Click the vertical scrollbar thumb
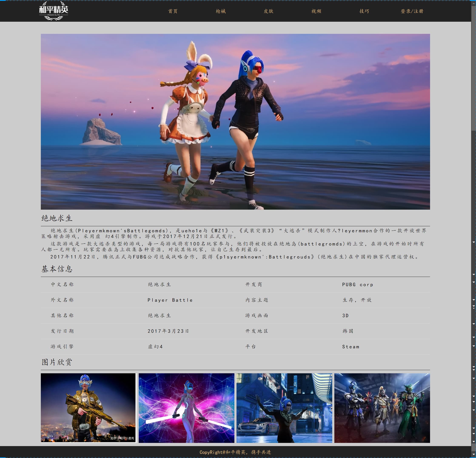Viewport: 476px width, 458px height. click(x=474, y=68)
